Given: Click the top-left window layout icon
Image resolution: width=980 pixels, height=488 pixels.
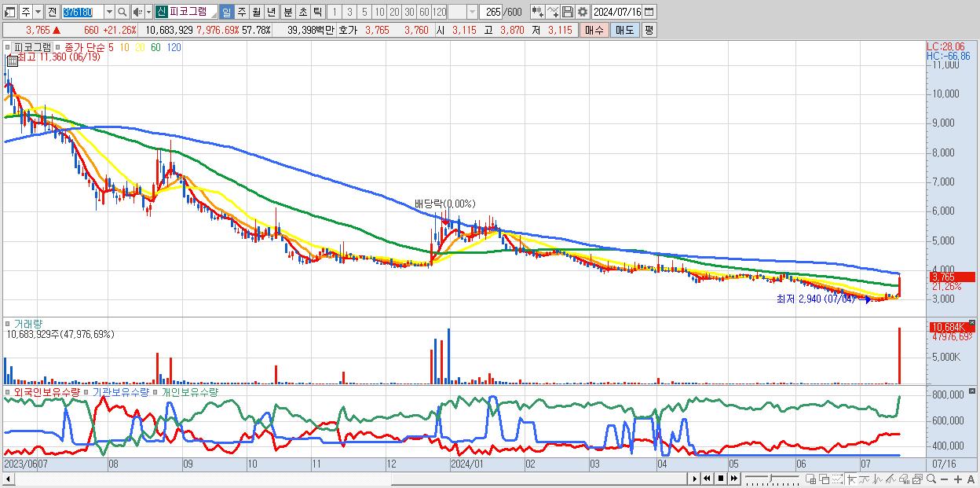Looking at the screenshot, I should pyautogui.click(x=9, y=12).
